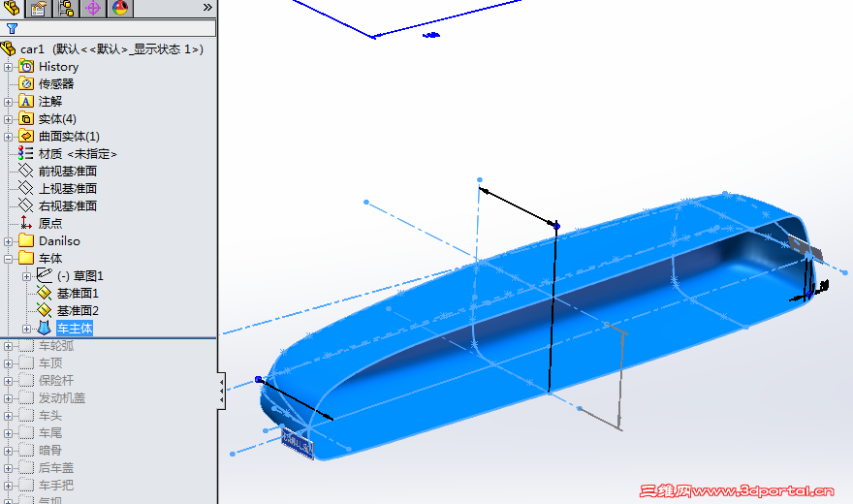
Task: Select the 基准面1 reference plane
Action: pos(78,293)
